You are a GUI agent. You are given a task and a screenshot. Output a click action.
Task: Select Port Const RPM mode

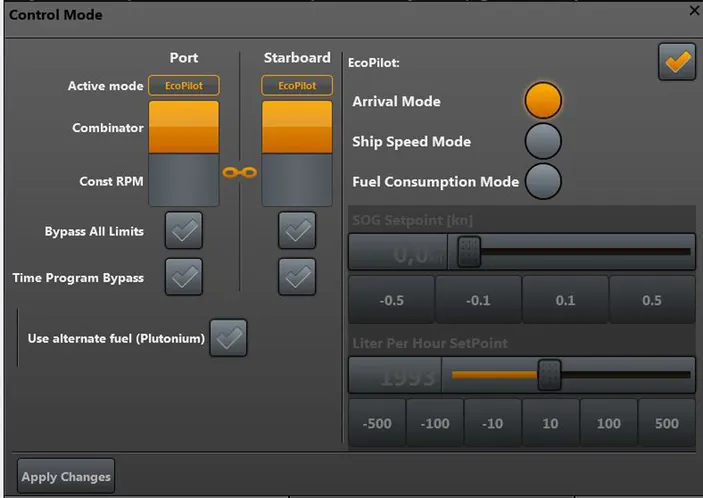pos(184,180)
